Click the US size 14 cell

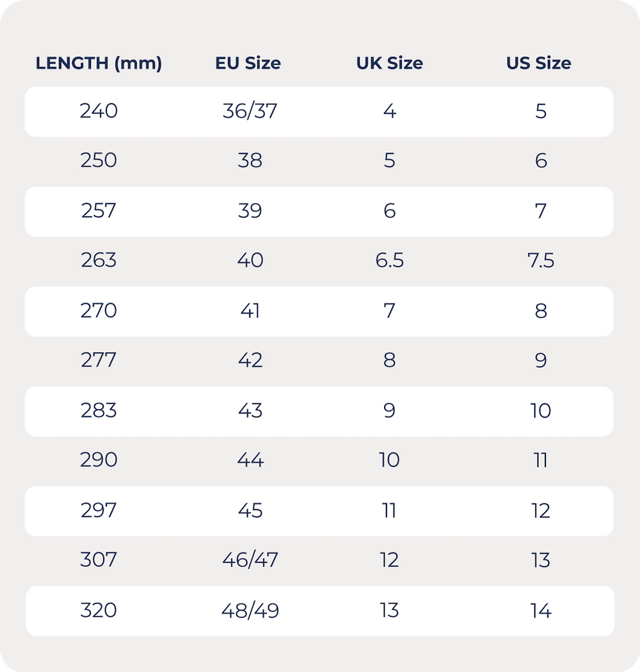tap(541, 611)
